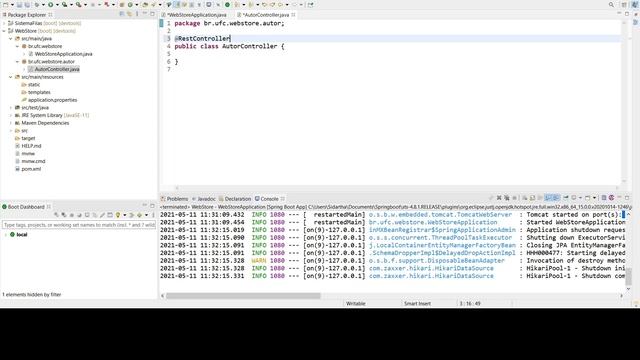Click the Boot Dashboard filter text field

point(79,225)
